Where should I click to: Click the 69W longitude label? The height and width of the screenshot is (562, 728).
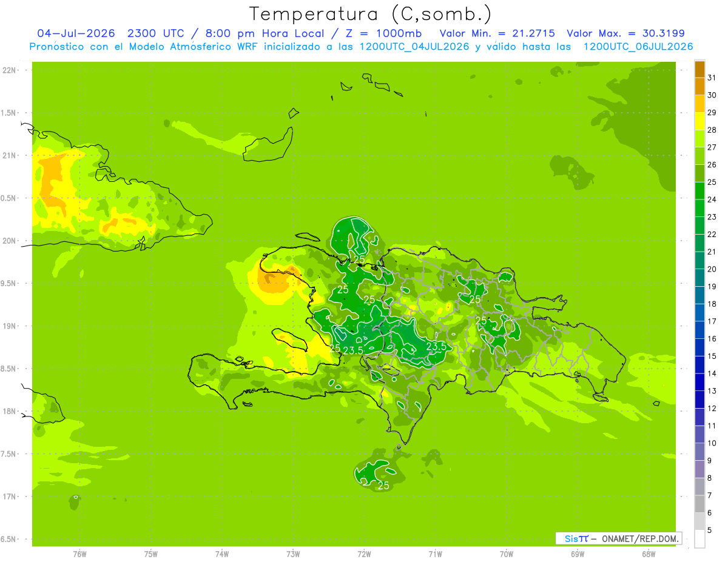pos(578,554)
